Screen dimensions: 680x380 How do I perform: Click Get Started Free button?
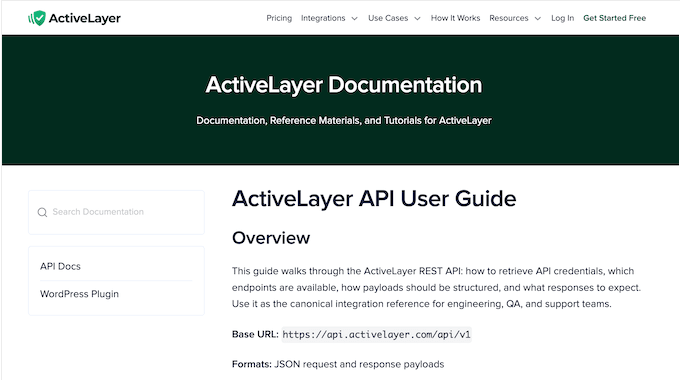(615, 18)
